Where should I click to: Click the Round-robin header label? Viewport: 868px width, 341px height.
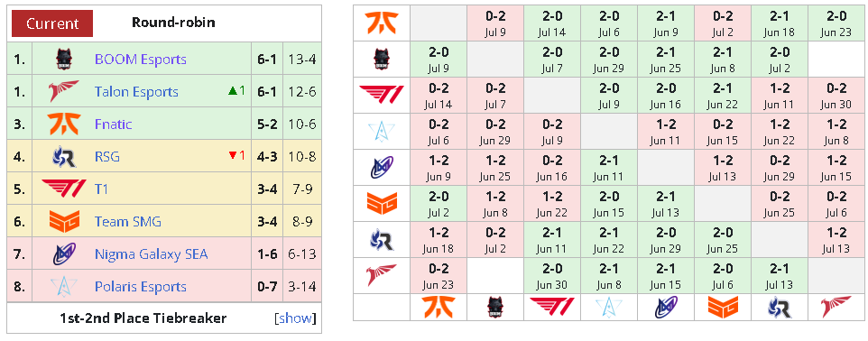(173, 23)
